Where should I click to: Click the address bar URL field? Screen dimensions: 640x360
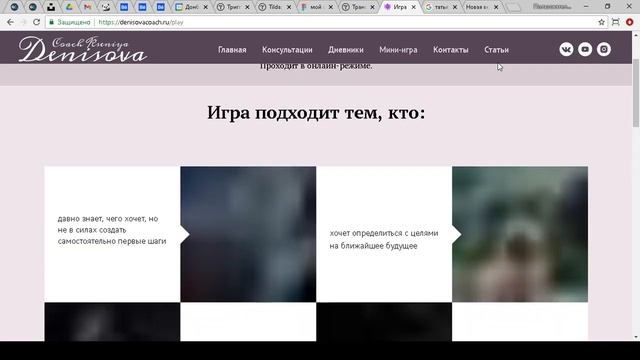pyautogui.click(x=327, y=22)
